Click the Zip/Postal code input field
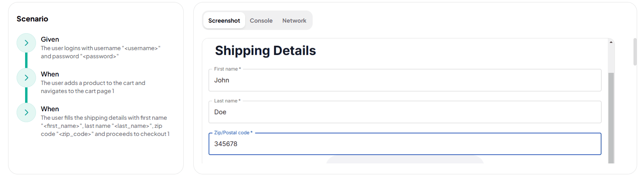 [405, 144]
